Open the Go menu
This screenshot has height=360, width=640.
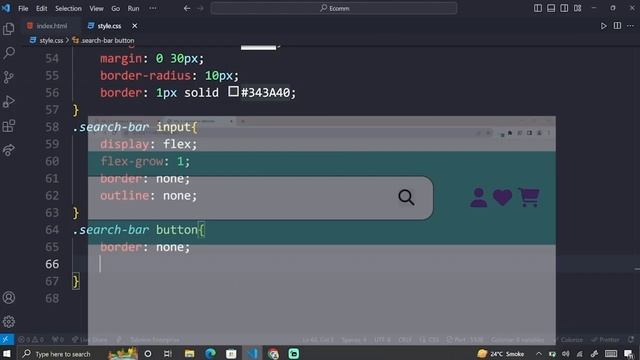(x=116, y=8)
